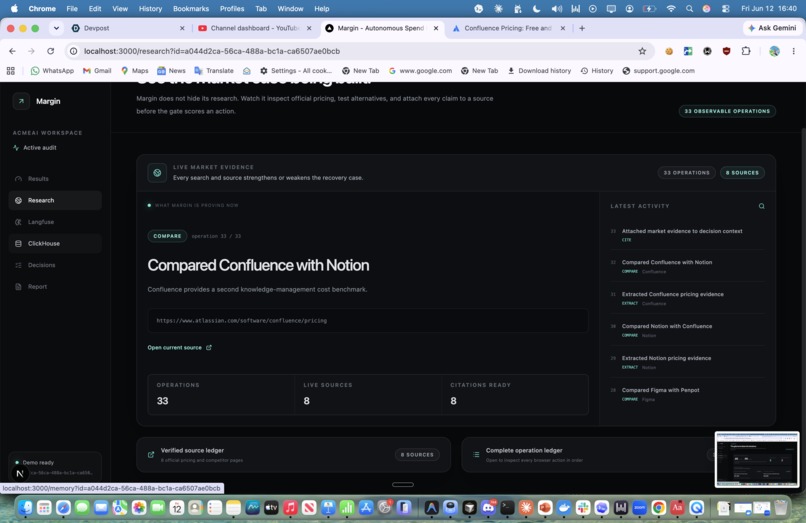Viewport: 806px width, 523px height.
Task: Switch to the Devpost tab
Action: [129, 28]
